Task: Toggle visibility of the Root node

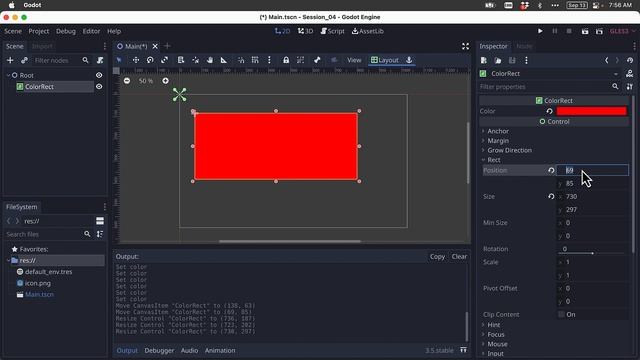Action: [x=99, y=75]
